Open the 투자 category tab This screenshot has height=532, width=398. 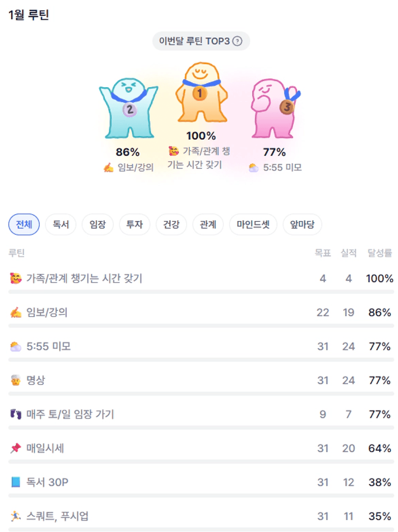pos(135,224)
